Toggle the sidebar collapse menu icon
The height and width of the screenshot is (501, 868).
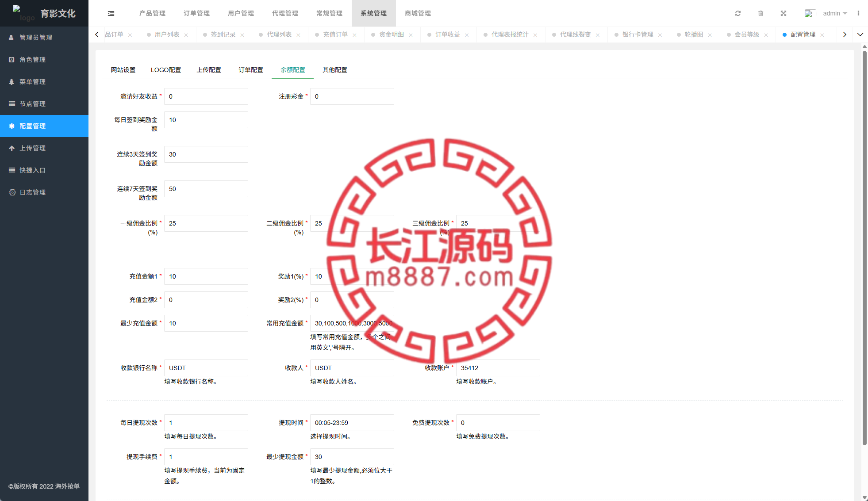[111, 13]
